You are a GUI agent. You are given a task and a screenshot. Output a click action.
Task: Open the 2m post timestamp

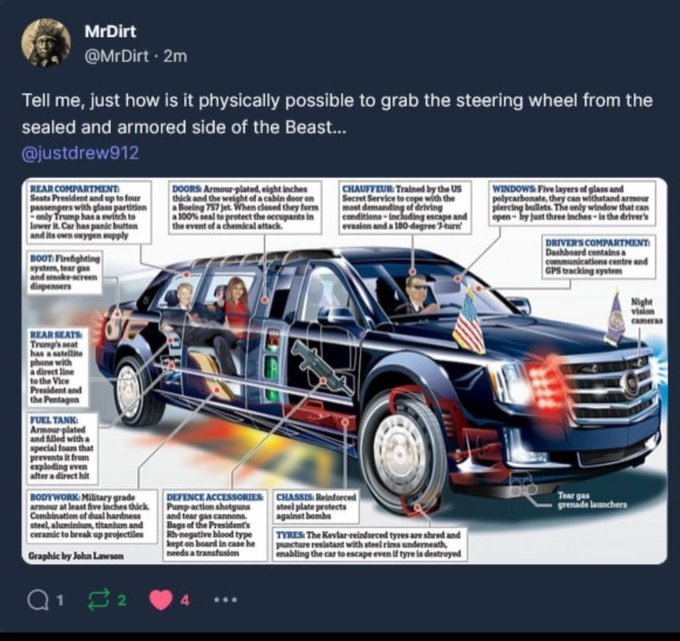pyautogui.click(x=175, y=56)
